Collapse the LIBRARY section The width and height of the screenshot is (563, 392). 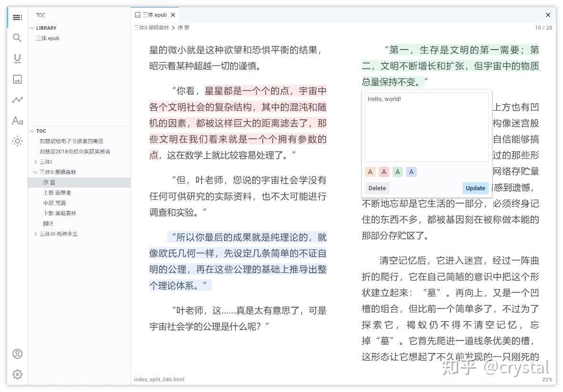coord(32,28)
